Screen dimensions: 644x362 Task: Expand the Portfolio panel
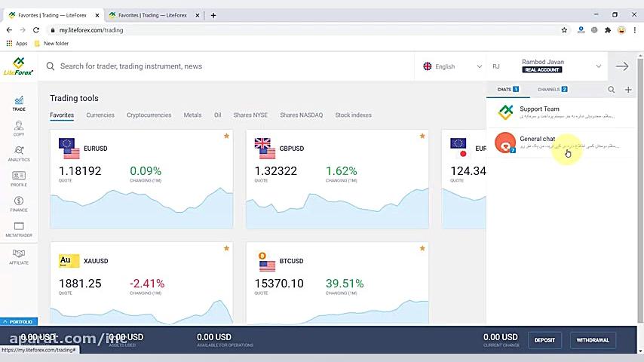[x=19, y=322]
